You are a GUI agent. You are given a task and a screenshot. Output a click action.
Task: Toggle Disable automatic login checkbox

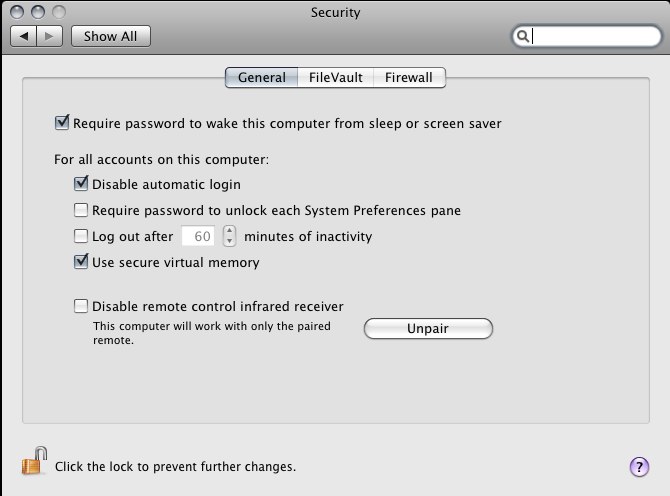[x=81, y=184]
